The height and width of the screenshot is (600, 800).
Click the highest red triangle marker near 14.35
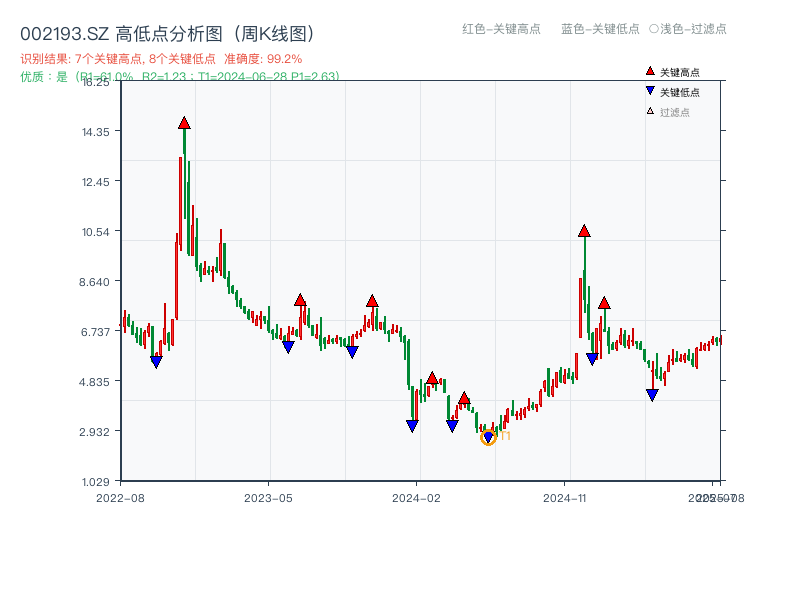[x=184, y=122]
